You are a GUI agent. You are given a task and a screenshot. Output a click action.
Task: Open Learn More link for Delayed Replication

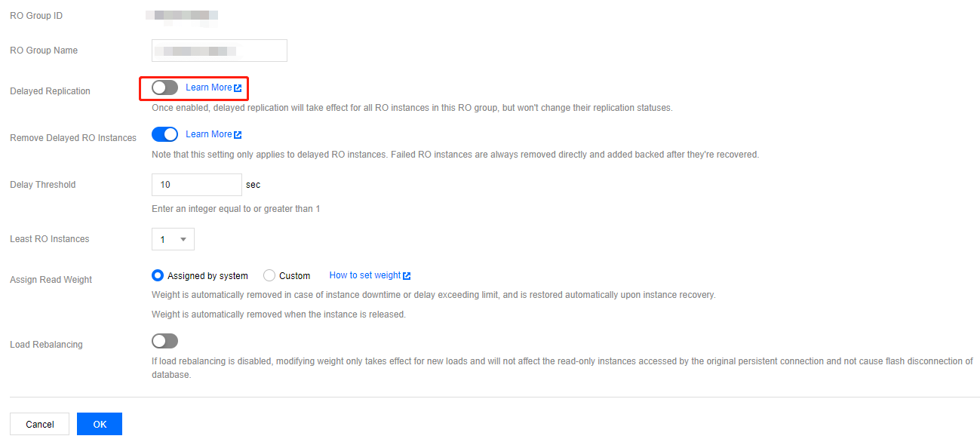coord(208,87)
